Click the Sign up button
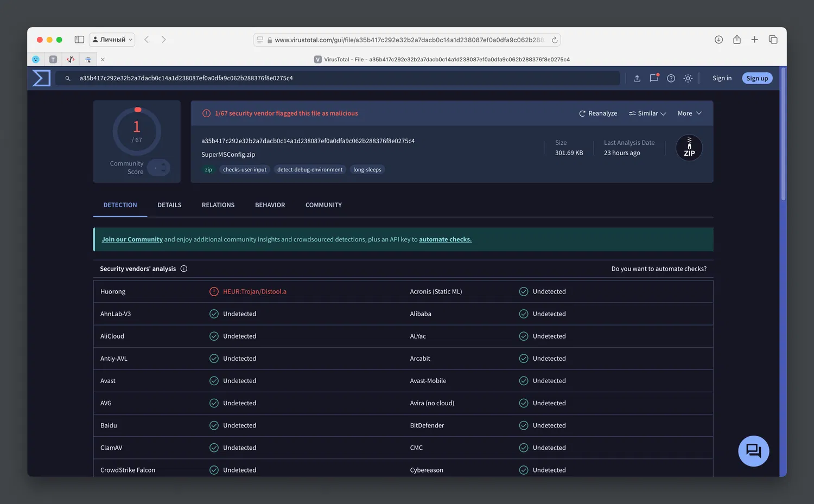The height and width of the screenshot is (504, 814). 756,78
